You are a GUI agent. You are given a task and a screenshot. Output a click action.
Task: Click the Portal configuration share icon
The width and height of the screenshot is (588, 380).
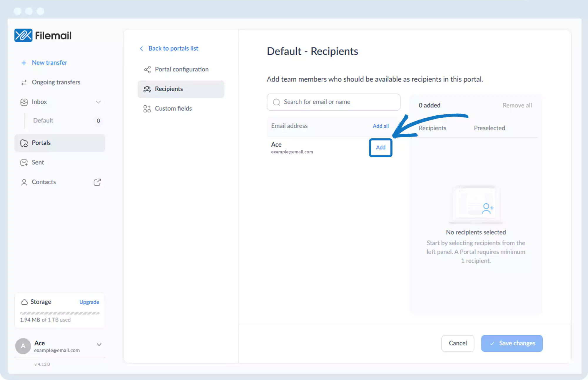pos(147,69)
